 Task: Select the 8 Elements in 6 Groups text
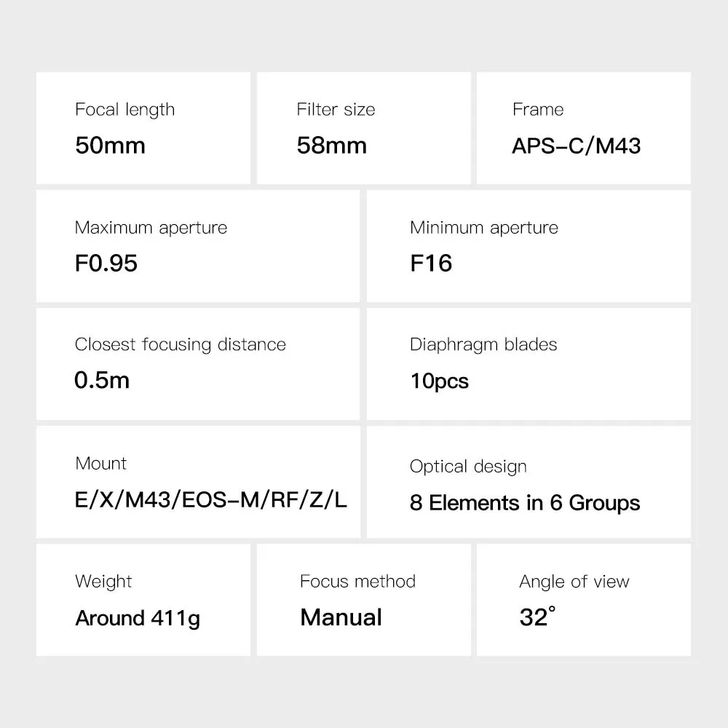(525, 503)
